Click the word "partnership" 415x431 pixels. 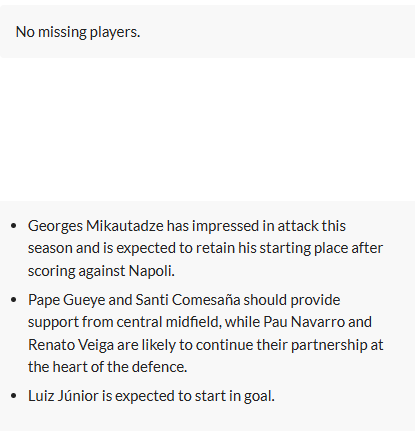coord(329,345)
